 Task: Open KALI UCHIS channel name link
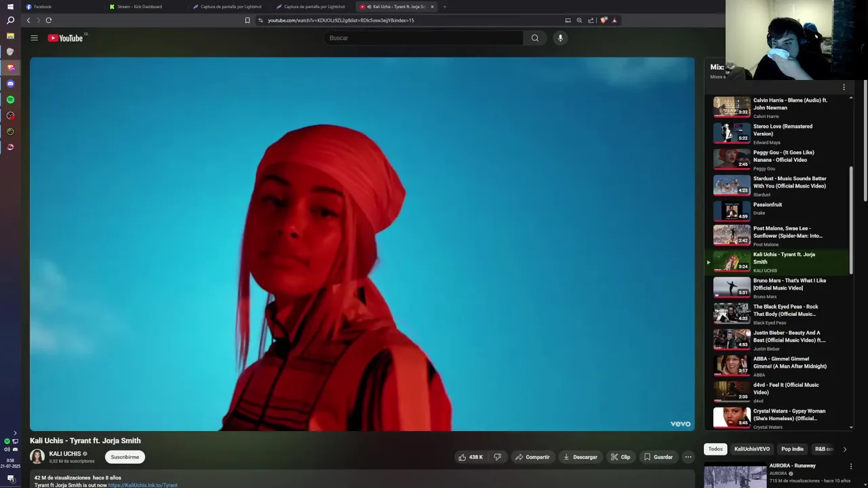[x=65, y=453]
